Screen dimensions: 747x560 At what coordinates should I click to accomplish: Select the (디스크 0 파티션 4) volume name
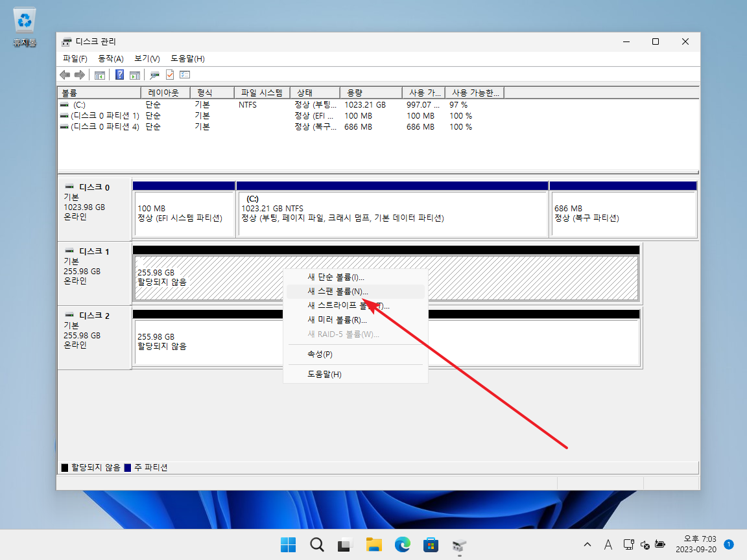coord(105,126)
